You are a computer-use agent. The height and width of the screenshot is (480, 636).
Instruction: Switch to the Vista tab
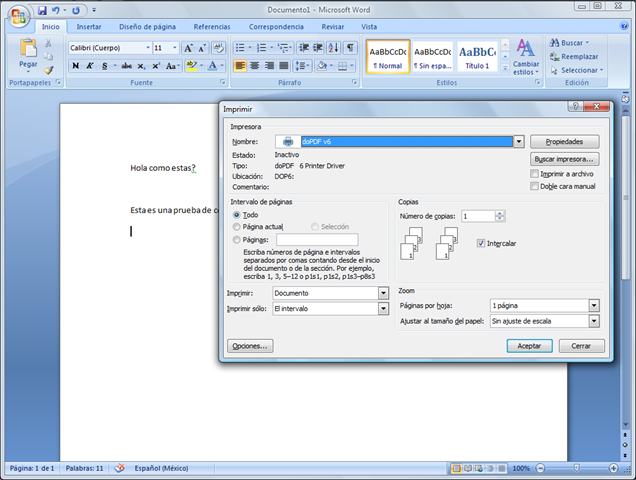pyautogui.click(x=369, y=27)
